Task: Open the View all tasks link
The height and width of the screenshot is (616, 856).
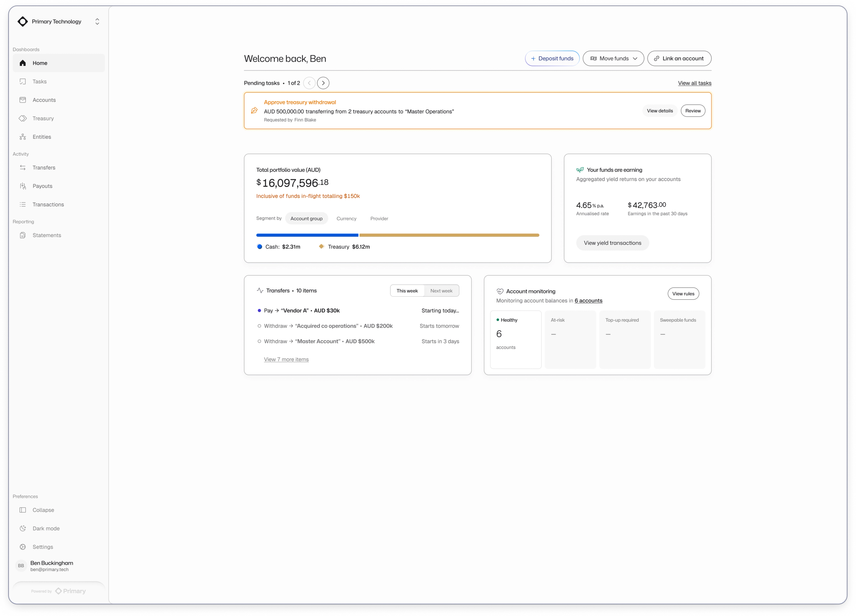Action: point(694,83)
